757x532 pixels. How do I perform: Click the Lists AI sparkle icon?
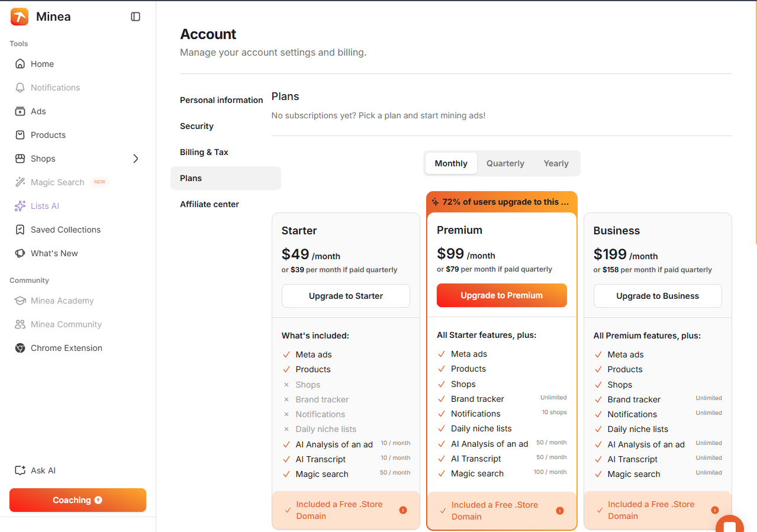(x=20, y=206)
